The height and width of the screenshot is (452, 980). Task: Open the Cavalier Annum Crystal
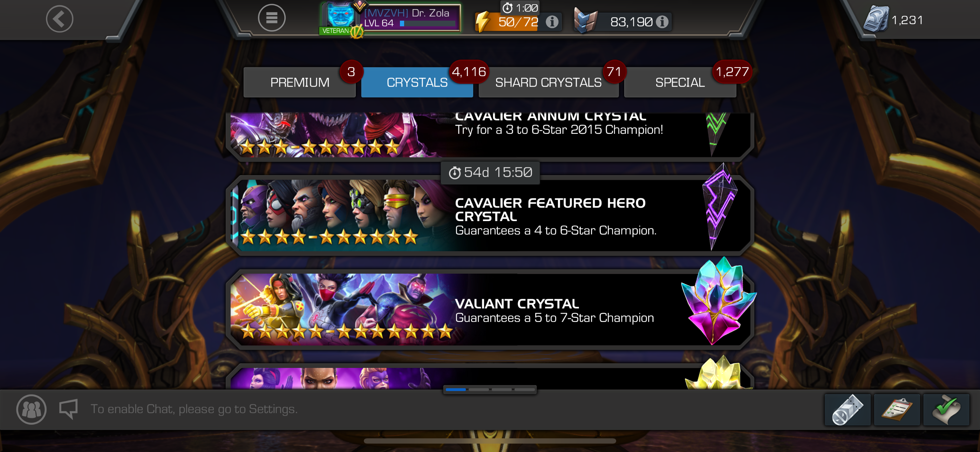point(490,135)
